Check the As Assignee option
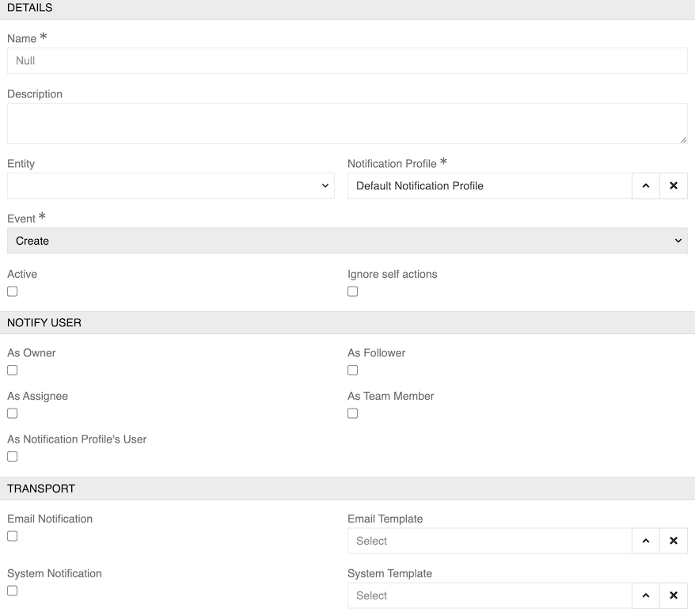The image size is (695, 616). pos(13,413)
